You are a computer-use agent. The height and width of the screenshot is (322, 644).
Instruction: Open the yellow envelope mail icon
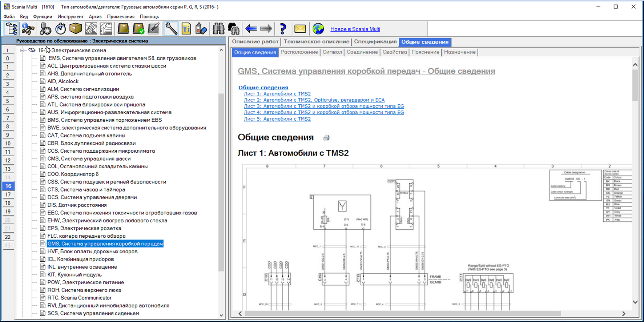click(300, 29)
